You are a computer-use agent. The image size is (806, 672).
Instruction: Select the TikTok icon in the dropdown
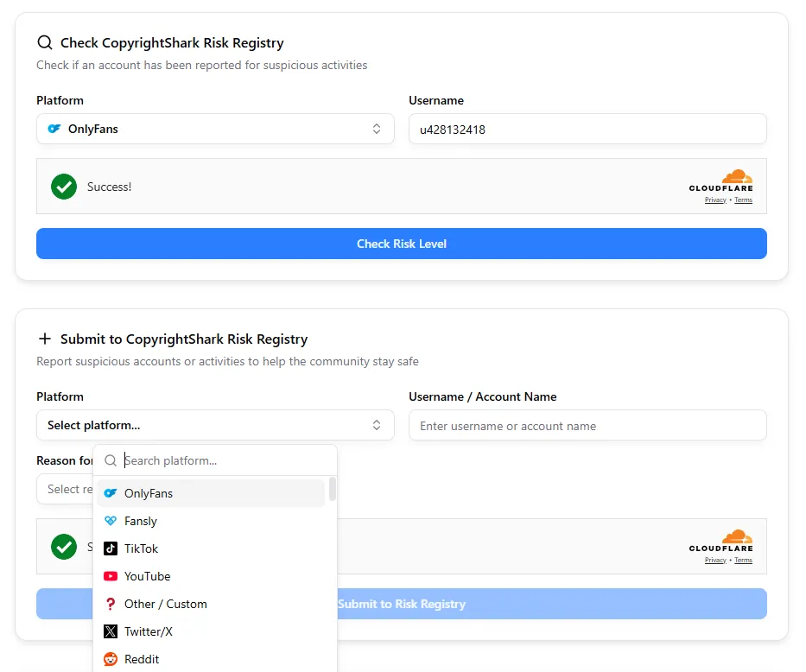[x=111, y=548]
